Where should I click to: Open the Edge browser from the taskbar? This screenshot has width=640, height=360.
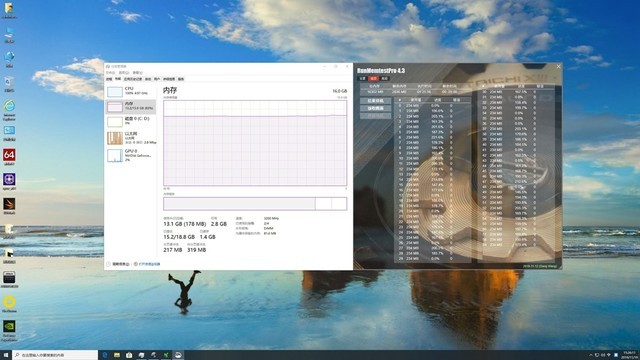pos(105,355)
